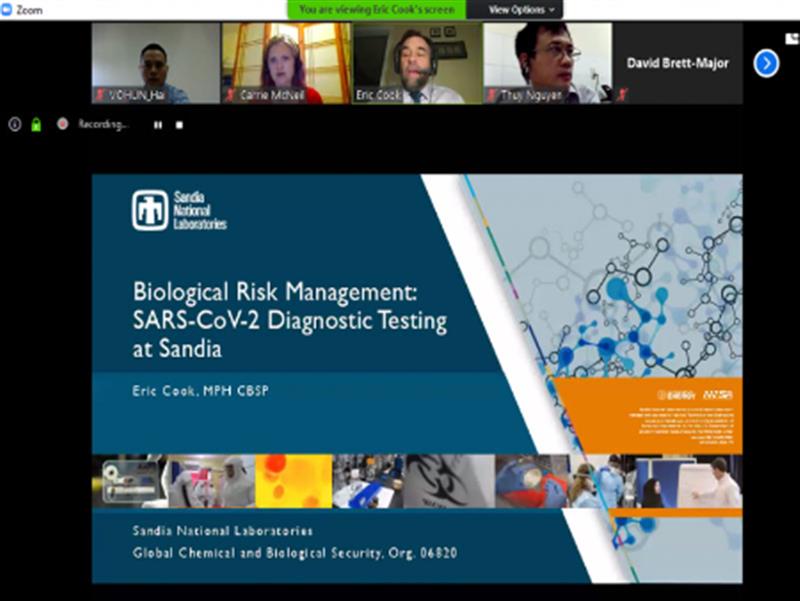Viewport: 800px width, 601px height.
Task: Show next participants with blue arrow
Action: pyautogui.click(x=766, y=64)
